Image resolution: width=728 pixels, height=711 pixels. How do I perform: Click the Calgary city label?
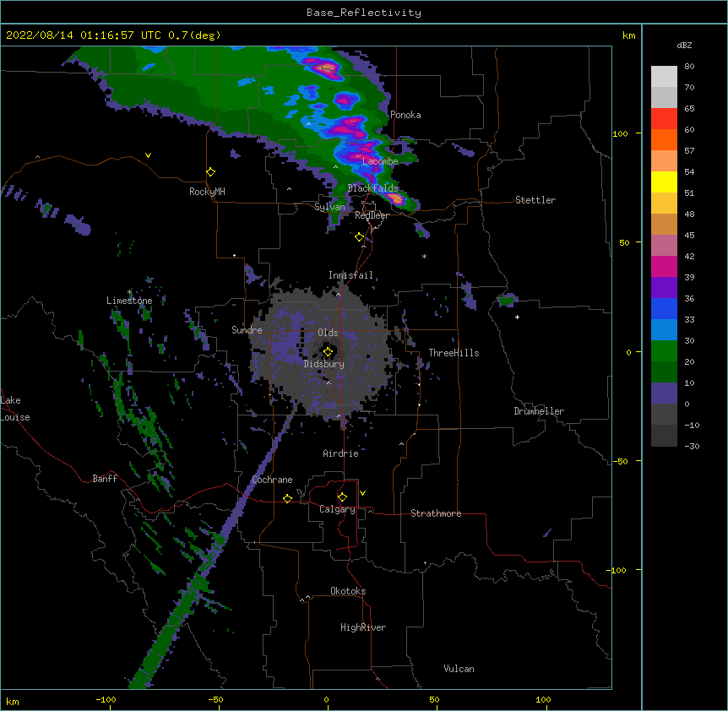tap(337, 509)
